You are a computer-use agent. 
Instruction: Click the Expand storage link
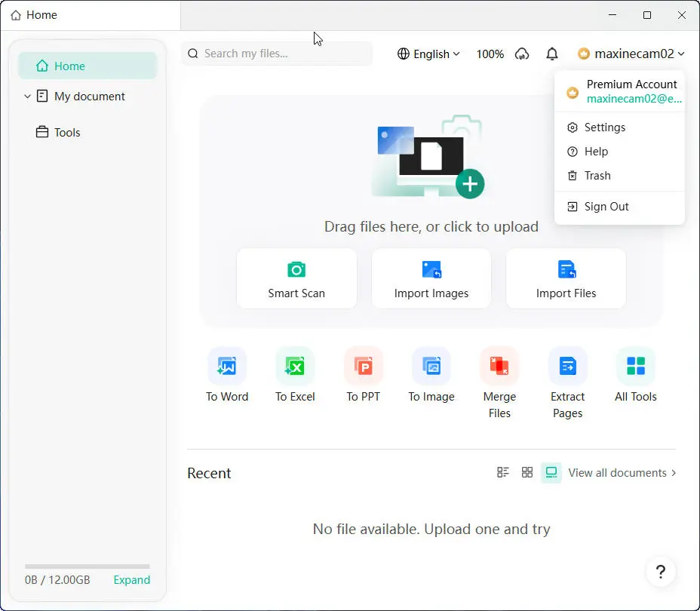(x=132, y=580)
